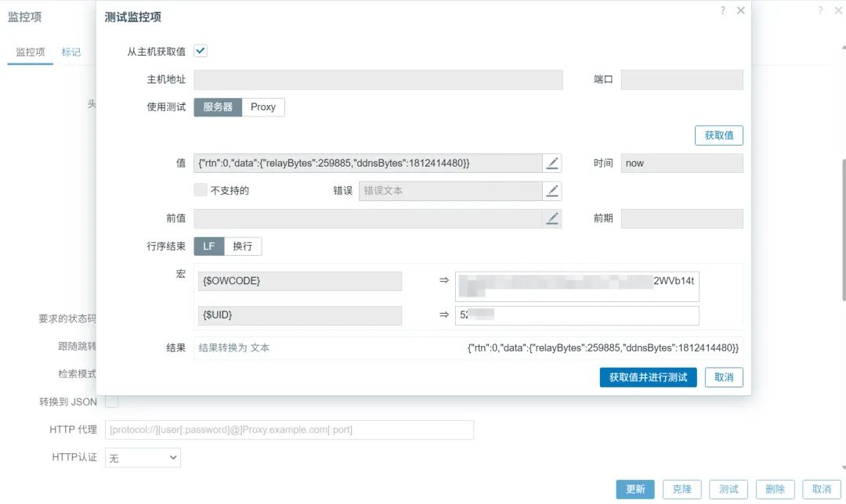The height and width of the screenshot is (504, 846).
Task: Open the editor pencil for 值 field
Action: click(552, 164)
